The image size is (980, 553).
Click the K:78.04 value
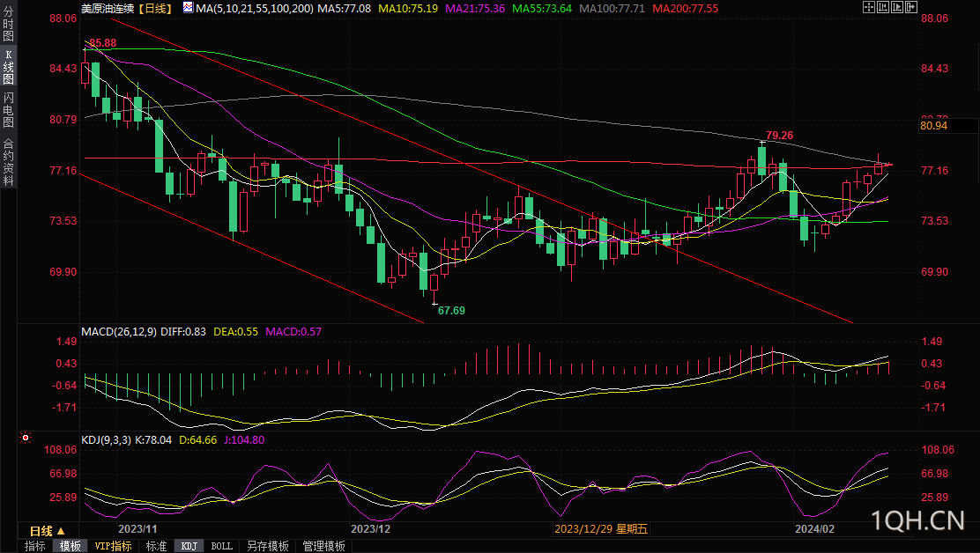click(153, 440)
